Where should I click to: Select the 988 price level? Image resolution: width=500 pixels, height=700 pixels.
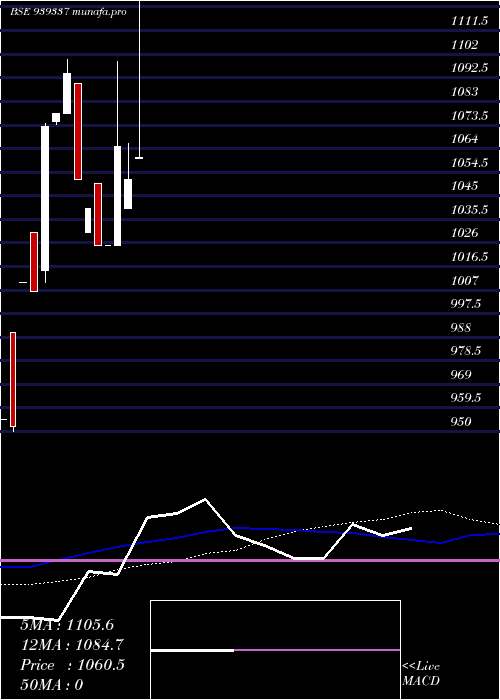[x=461, y=327]
